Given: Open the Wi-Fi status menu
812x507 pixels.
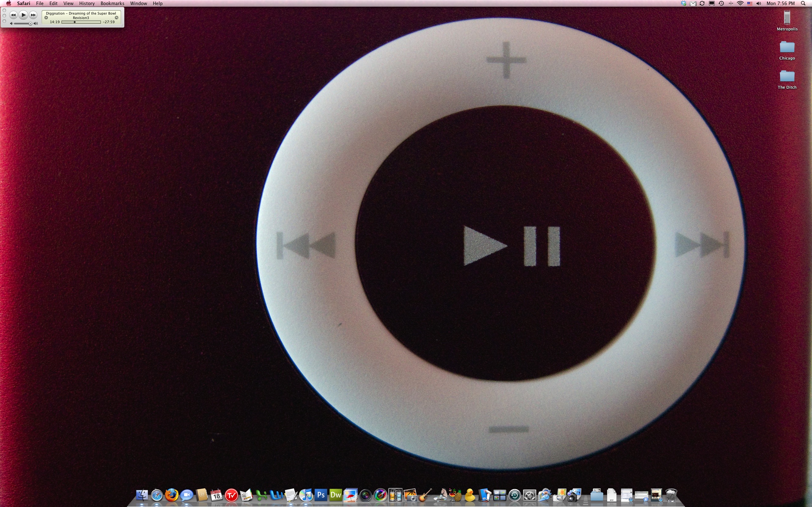Looking at the screenshot, I should tap(740, 3).
